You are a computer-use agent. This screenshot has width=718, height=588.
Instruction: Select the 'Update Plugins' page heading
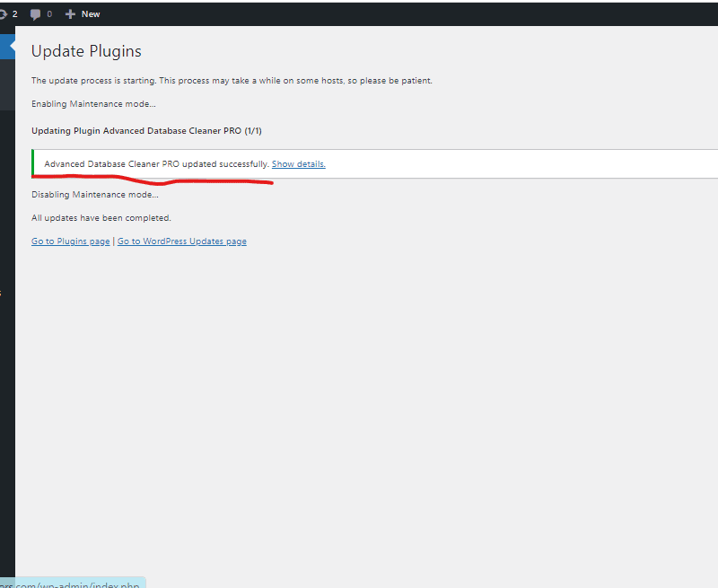click(x=86, y=51)
